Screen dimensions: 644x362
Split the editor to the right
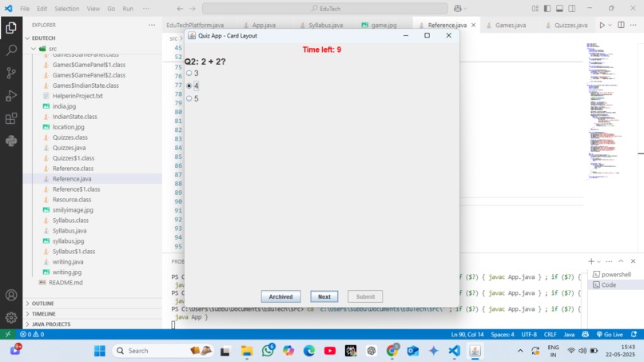621,25
